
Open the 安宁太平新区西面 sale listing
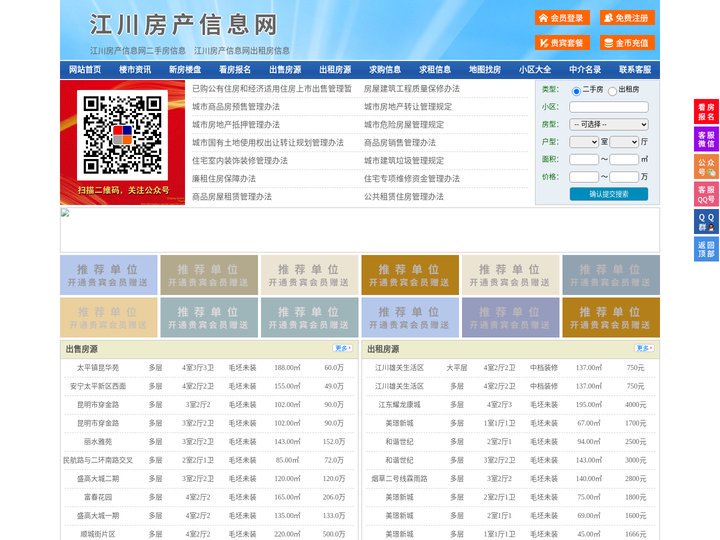(x=98, y=386)
